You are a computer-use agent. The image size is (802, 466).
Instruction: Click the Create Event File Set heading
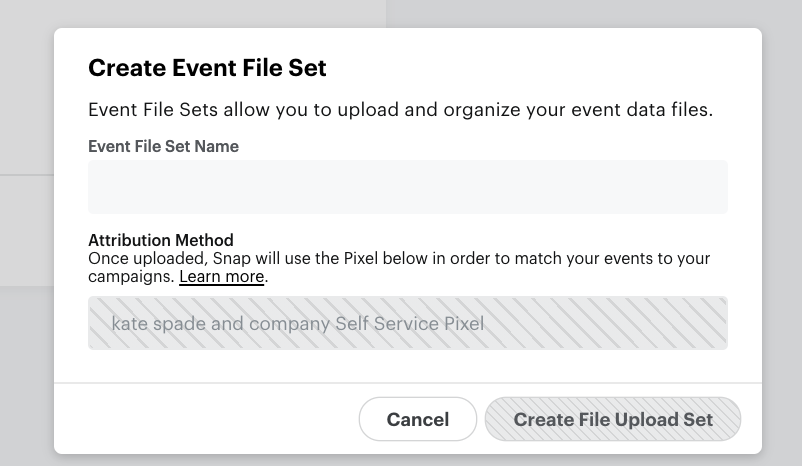tap(207, 68)
